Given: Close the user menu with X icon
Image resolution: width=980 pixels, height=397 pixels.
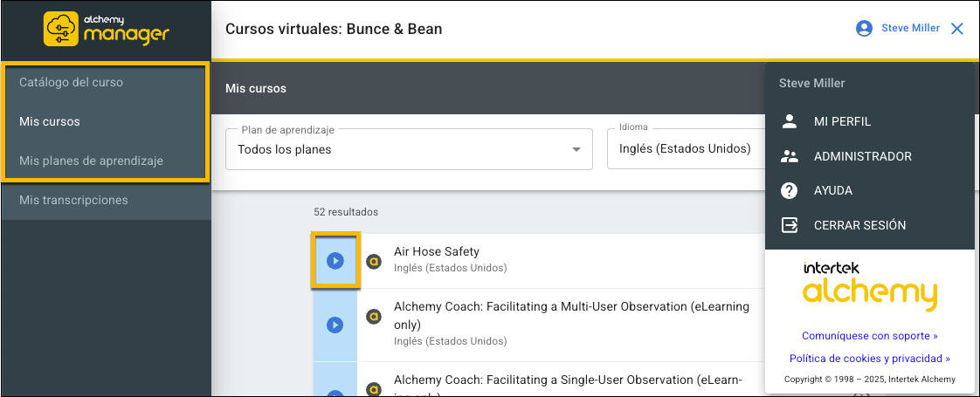Looking at the screenshot, I should pos(957,29).
